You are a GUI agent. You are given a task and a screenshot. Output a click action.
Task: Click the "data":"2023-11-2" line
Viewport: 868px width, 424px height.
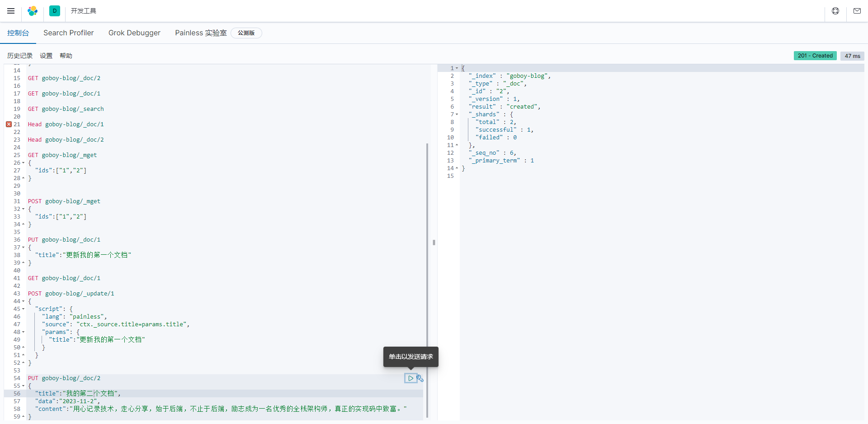(x=67, y=401)
